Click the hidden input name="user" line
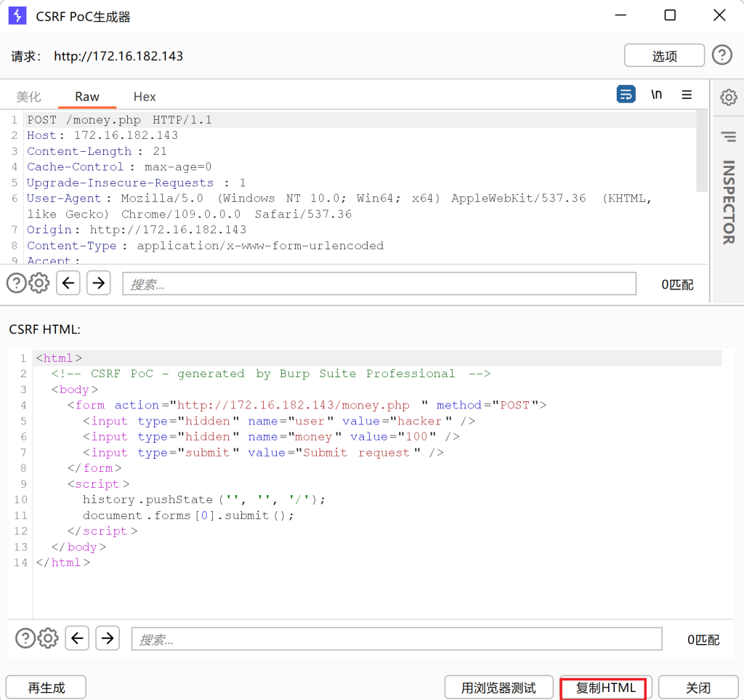The image size is (744, 700). [x=279, y=421]
